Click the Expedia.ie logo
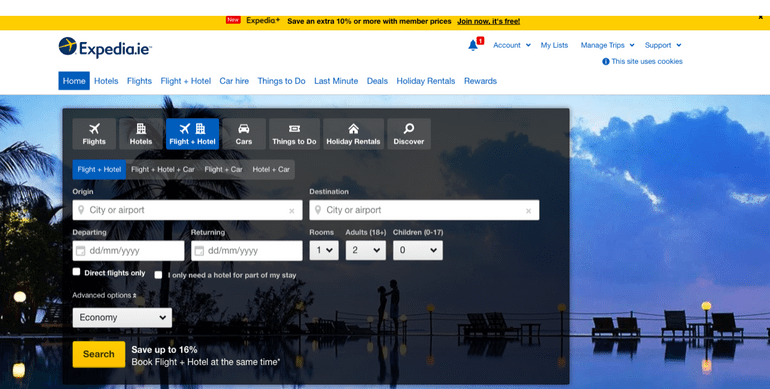 pyautogui.click(x=105, y=48)
